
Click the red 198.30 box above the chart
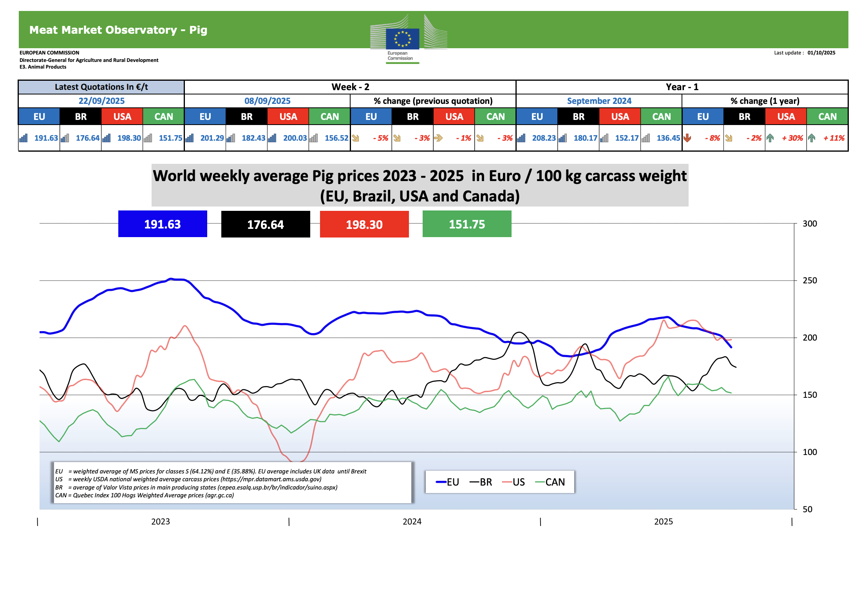[x=364, y=224]
